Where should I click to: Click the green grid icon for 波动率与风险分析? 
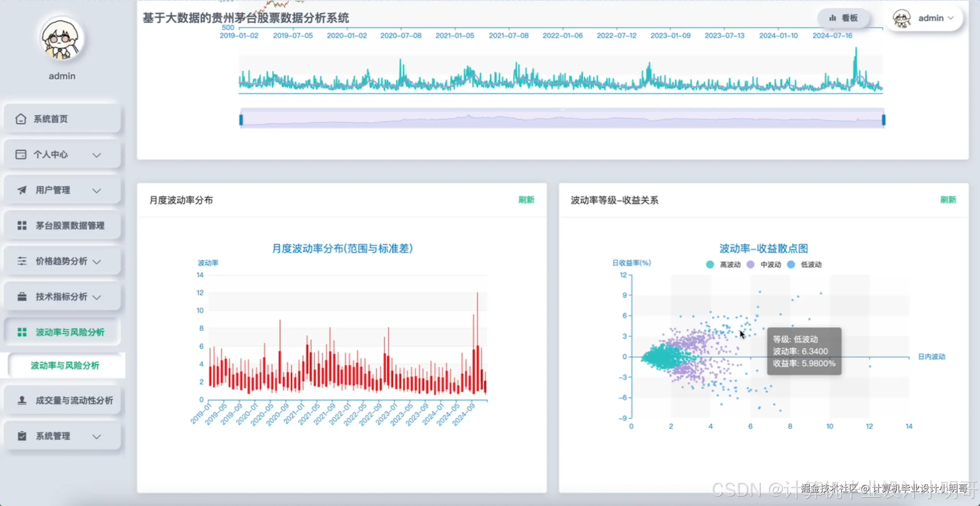(22, 332)
